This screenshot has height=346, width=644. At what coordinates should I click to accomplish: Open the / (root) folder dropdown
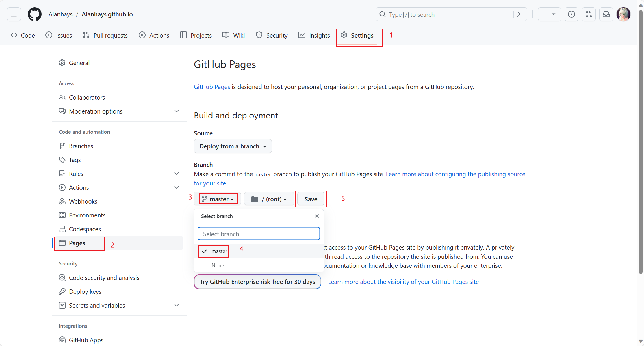point(269,199)
